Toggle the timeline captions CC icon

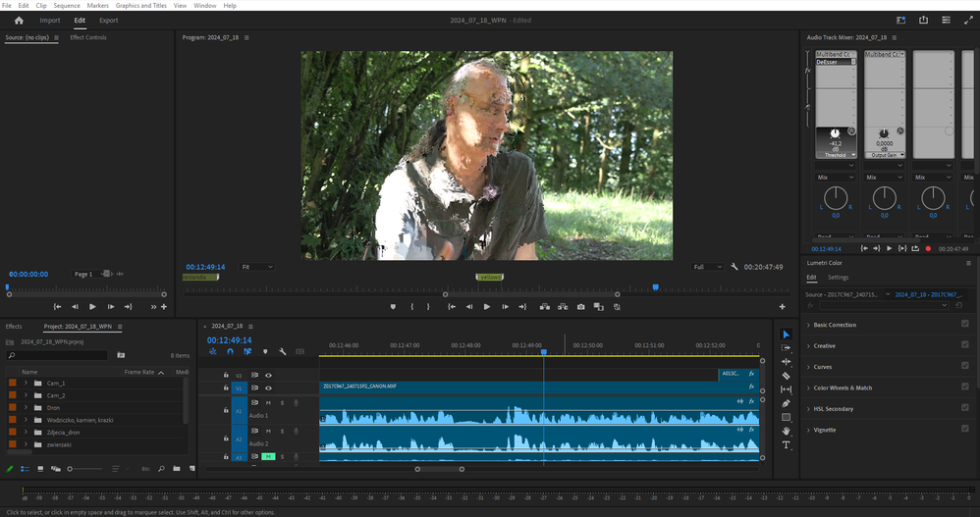tap(300, 351)
